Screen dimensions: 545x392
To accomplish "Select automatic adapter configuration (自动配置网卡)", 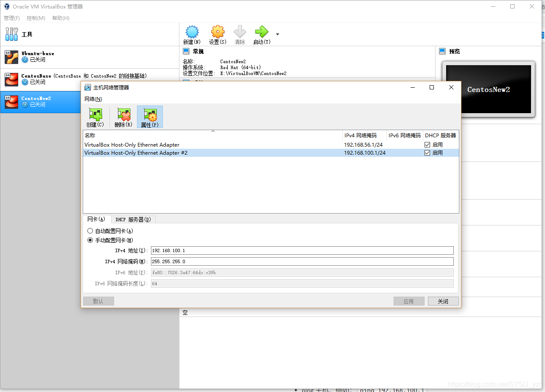I will click(x=90, y=231).
